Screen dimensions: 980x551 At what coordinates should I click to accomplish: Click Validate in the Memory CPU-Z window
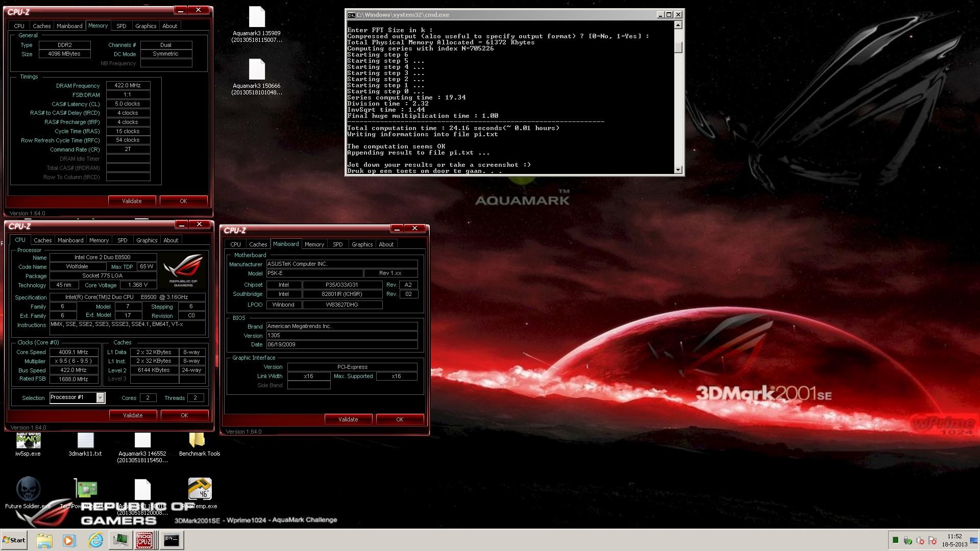[132, 201]
